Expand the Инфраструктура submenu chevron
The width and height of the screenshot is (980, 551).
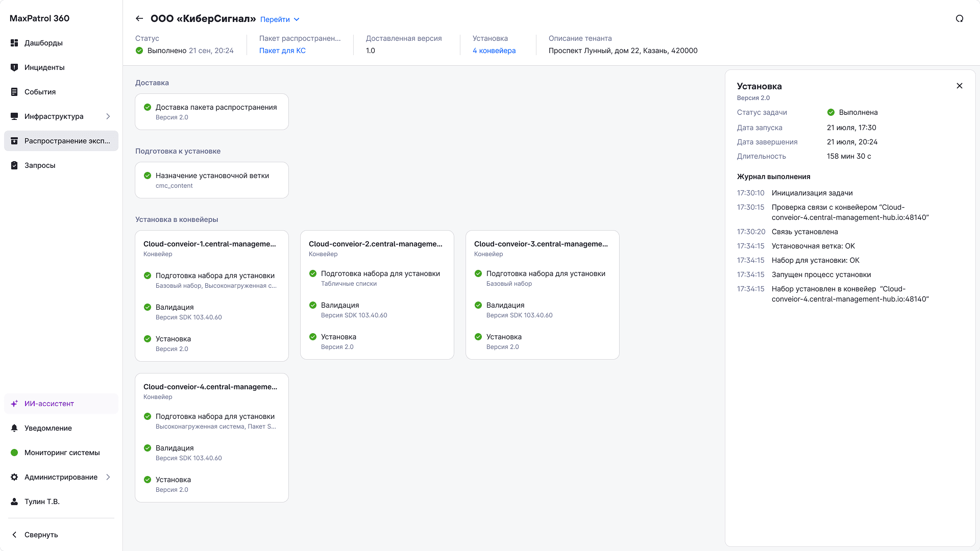[108, 116]
